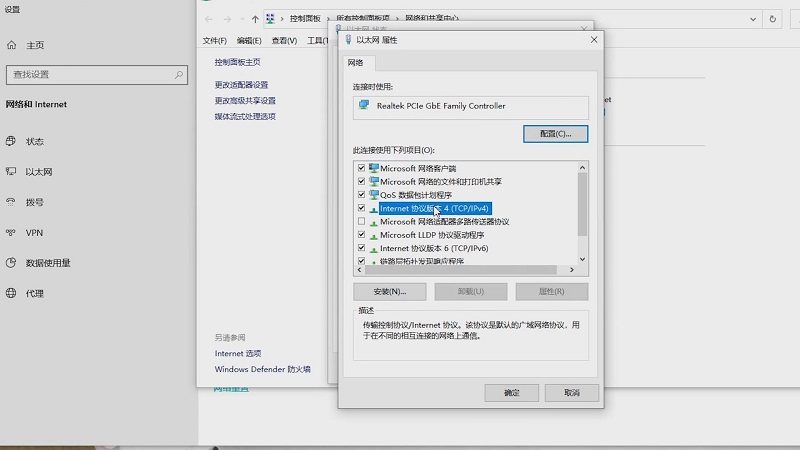Open the 数据使用量 data usage icon

coord(12,263)
